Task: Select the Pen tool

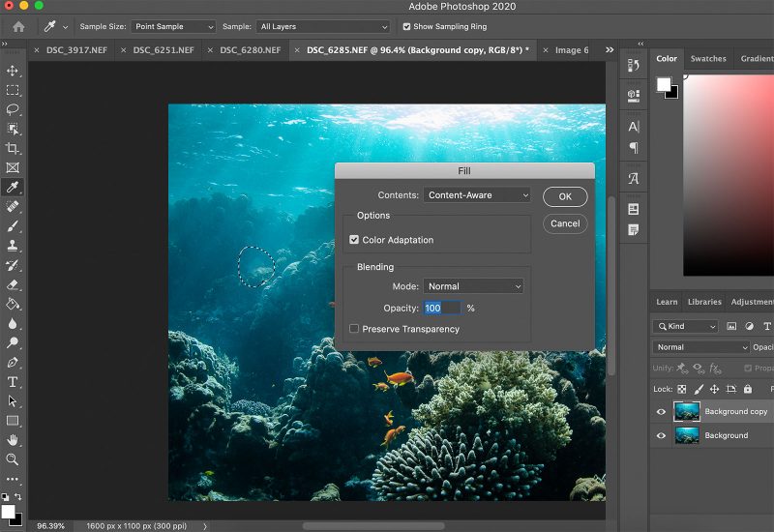Action: pos(13,362)
